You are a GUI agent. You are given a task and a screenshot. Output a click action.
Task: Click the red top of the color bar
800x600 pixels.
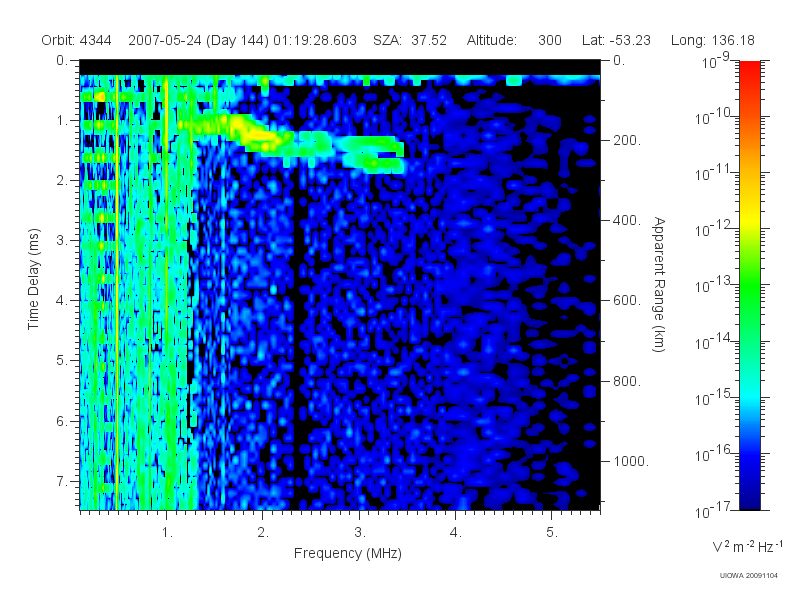[x=749, y=69]
